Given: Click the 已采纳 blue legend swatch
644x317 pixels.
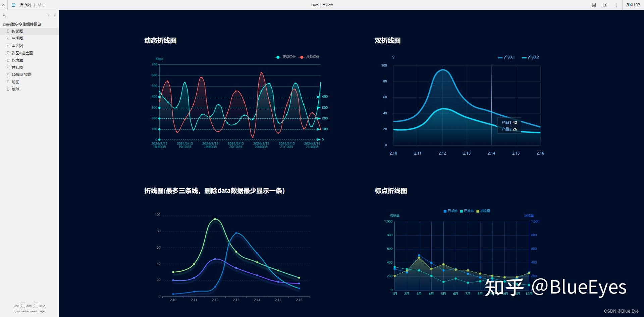Looking at the screenshot, I should pos(445,211).
